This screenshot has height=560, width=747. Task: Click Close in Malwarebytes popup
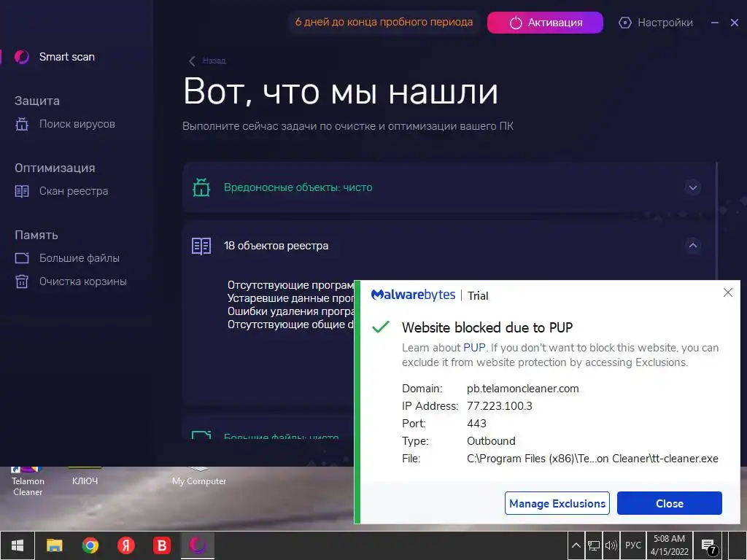pyautogui.click(x=670, y=503)
